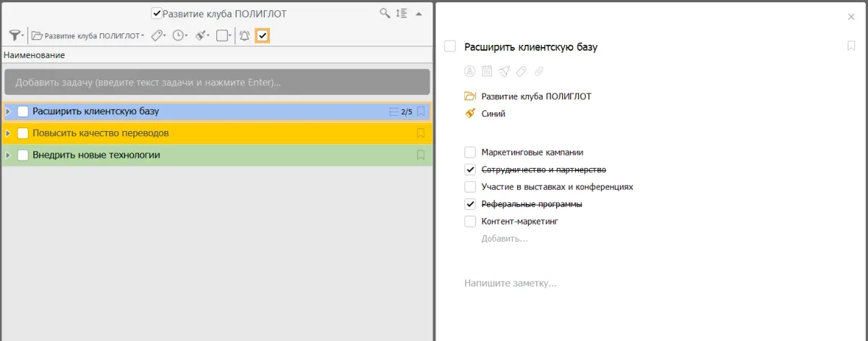Click the sort order icon in header

(402, 13)
